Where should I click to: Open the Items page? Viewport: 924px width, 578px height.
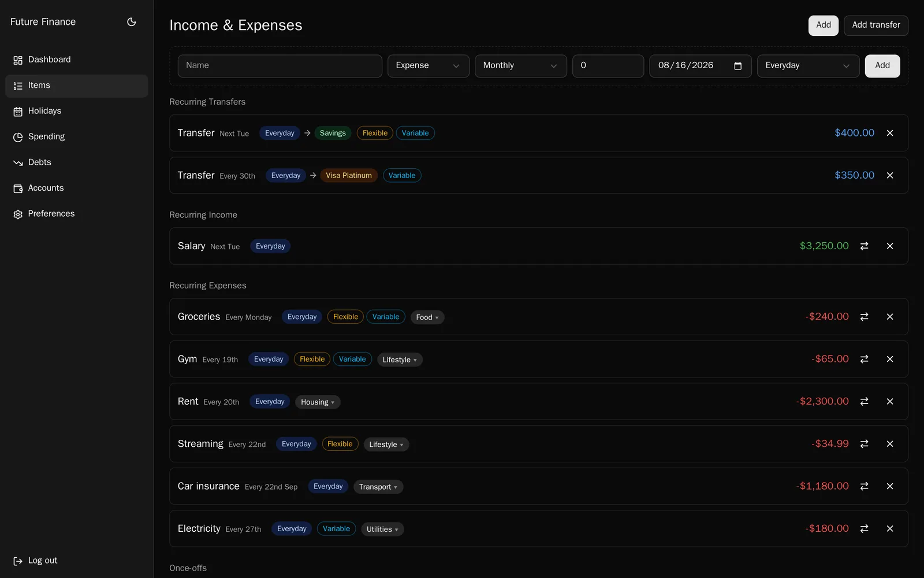tap(76, 86)
